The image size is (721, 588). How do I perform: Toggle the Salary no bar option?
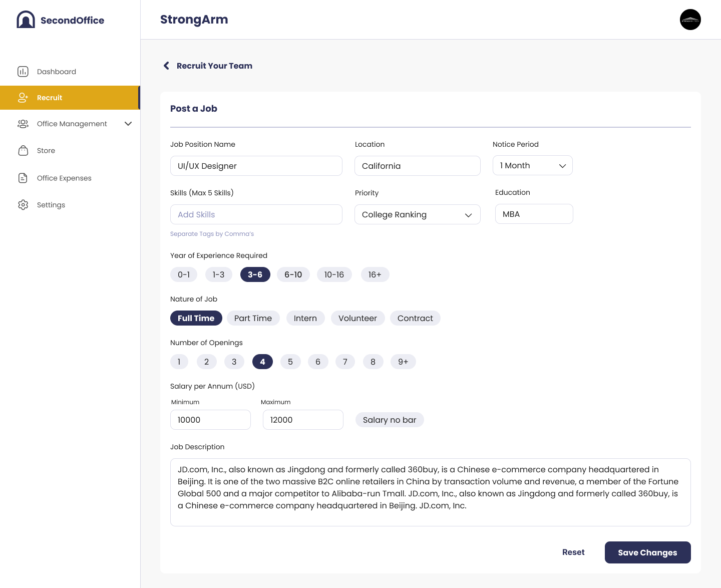390,420
